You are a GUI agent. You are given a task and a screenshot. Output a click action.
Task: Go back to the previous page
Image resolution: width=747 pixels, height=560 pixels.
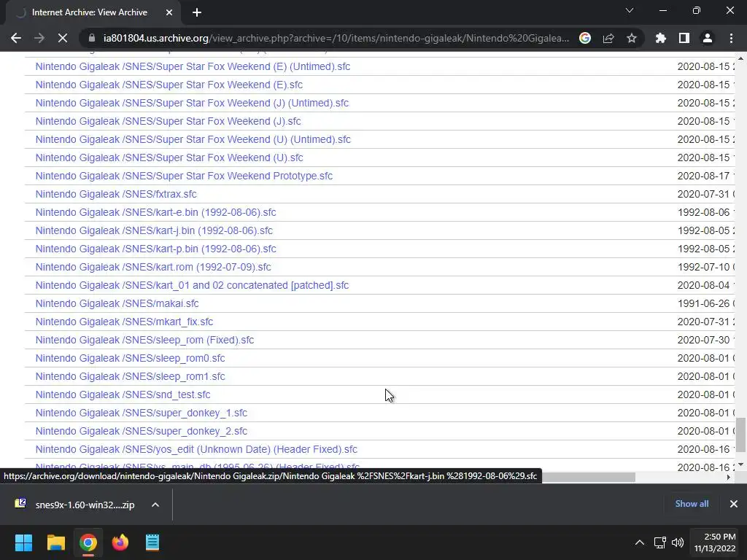tap(16, 38)
